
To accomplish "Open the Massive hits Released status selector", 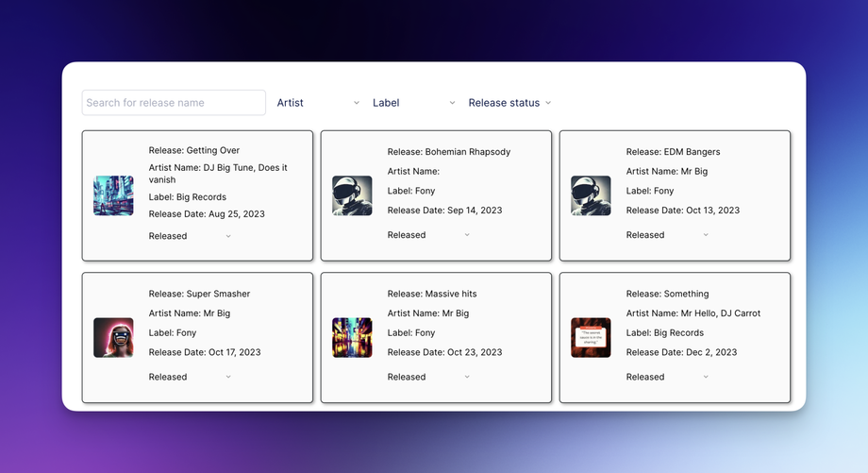I will (428, 377).
